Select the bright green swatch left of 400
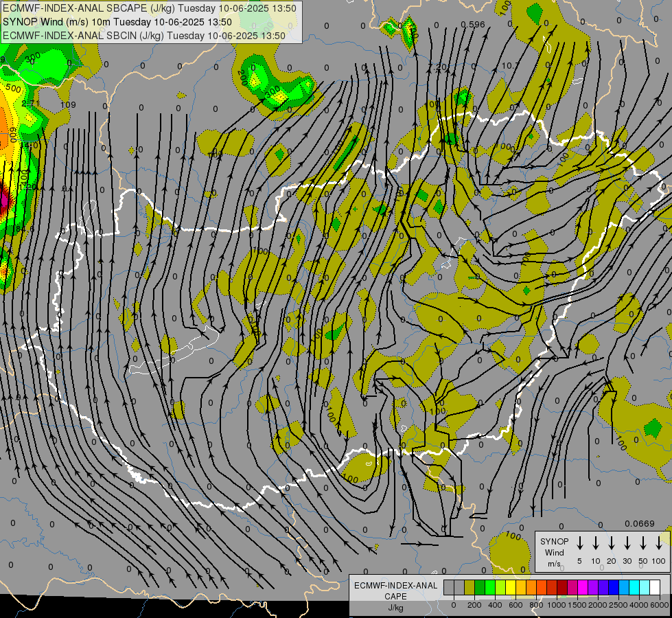Image resolution: width=672 pixels, height=618 pixels. pos(490,587)
